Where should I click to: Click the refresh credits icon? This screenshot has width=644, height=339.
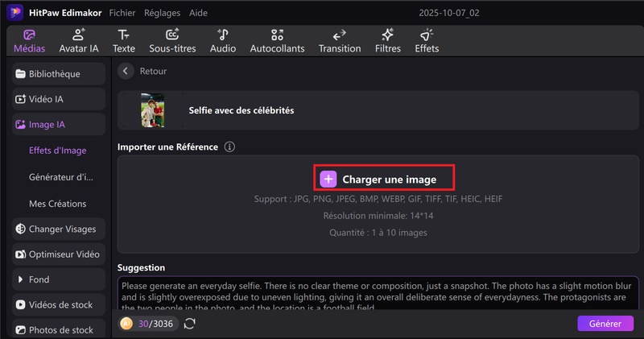(x=190, y=323)
